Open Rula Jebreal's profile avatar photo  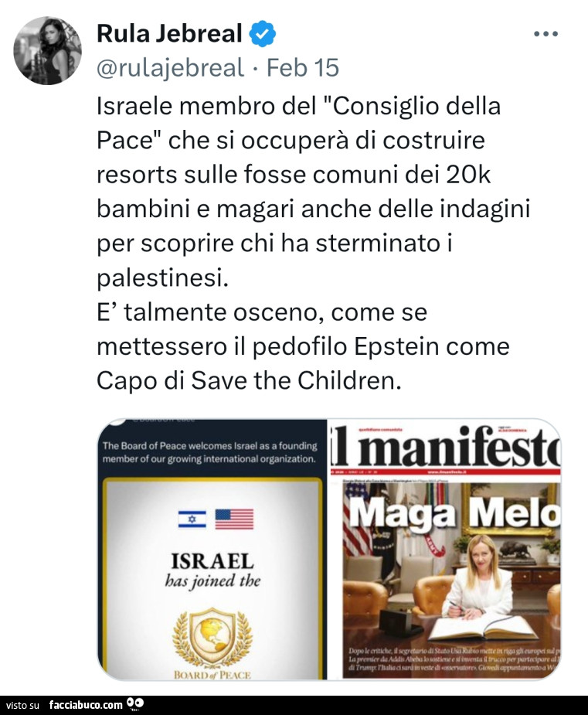(47, 50)
